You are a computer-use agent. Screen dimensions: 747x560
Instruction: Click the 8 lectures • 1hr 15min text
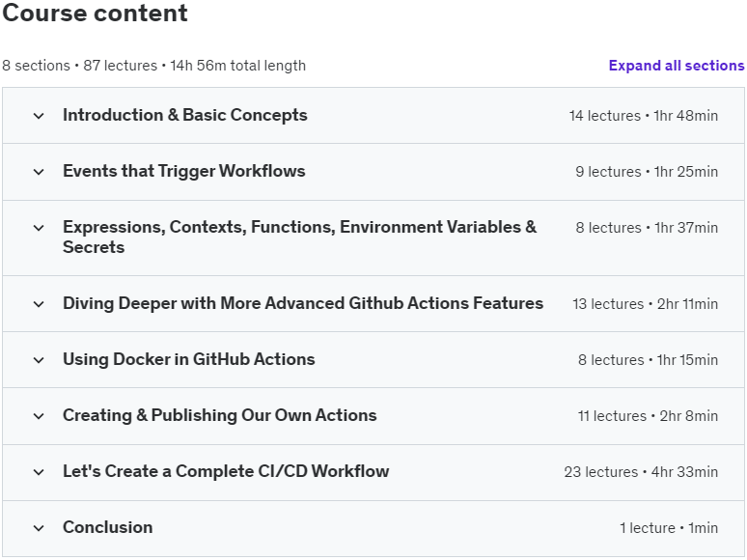[x=648, y=360]
